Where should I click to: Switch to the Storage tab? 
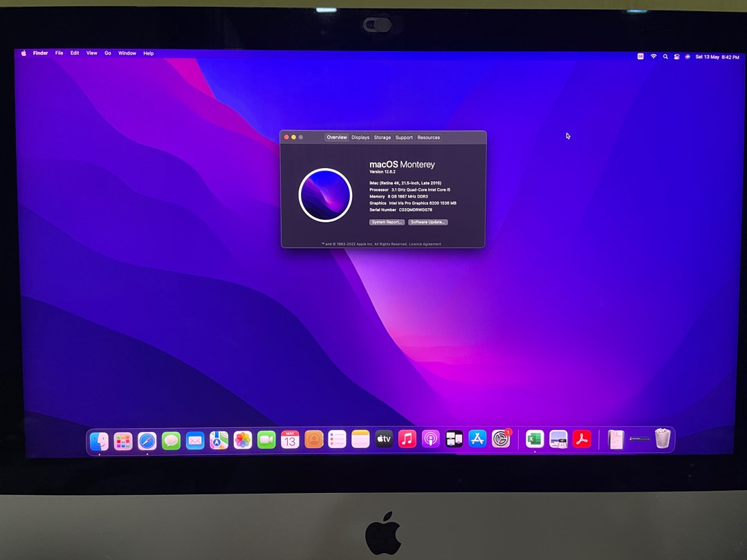(x=382, y=138)
